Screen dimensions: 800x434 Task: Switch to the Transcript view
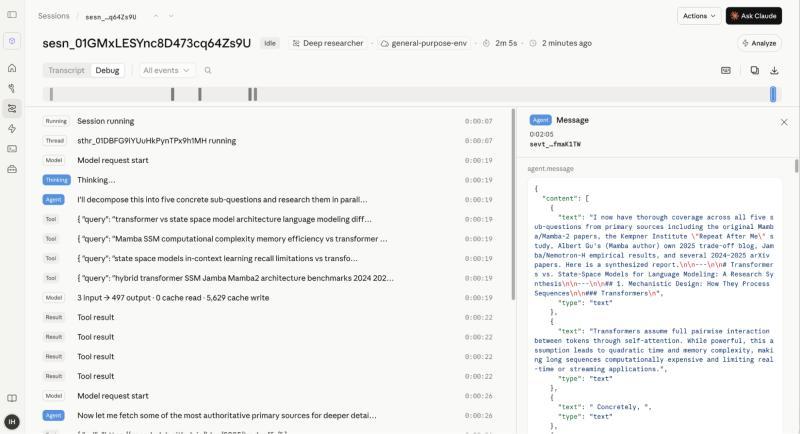click(x=66, y=70)
